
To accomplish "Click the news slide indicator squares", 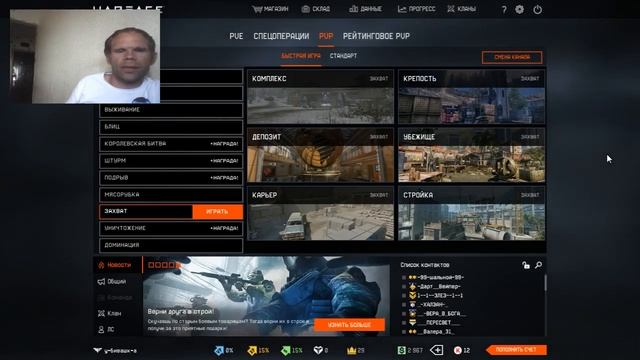I will click(164, 265).
